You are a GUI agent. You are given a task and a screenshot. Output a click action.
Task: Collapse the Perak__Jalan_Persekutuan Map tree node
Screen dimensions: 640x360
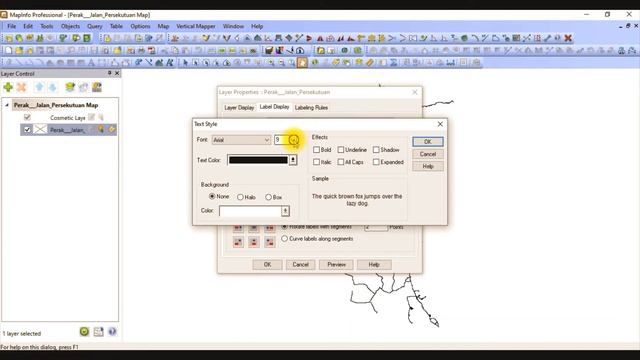click(7, 105)
